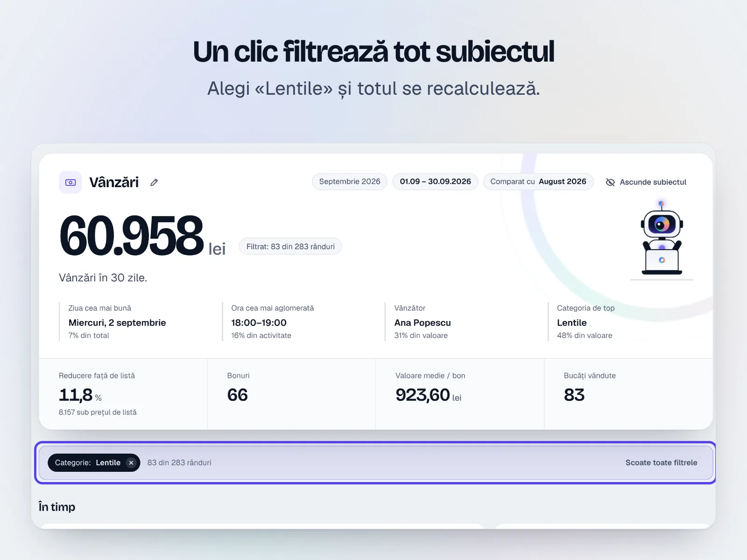Open the Septembrie 2026 period selector
747x560 pixels.
[x=350, y=182]
